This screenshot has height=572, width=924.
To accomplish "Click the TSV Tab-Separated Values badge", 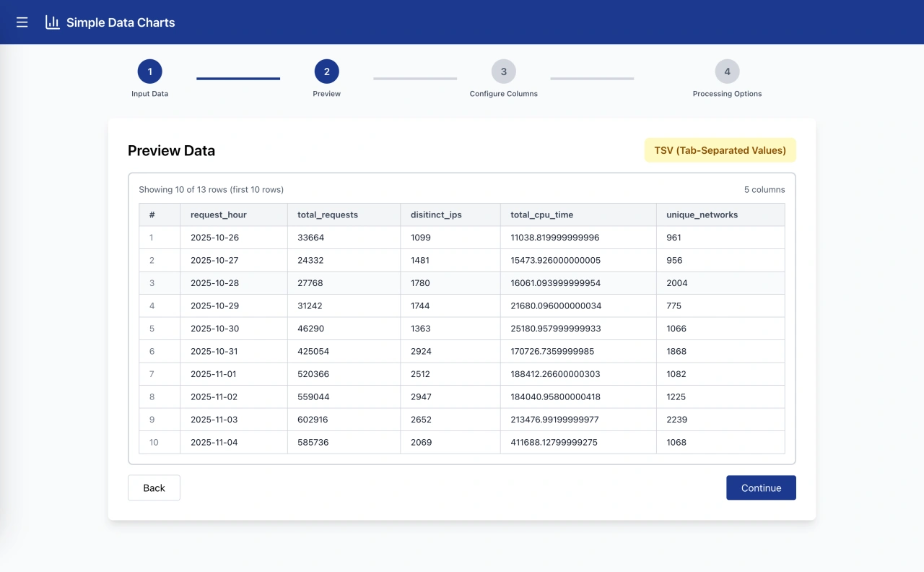I will click(x=720, y=150).
